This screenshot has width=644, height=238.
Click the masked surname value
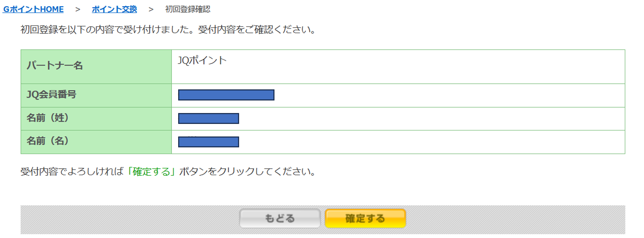coord(208,118)
